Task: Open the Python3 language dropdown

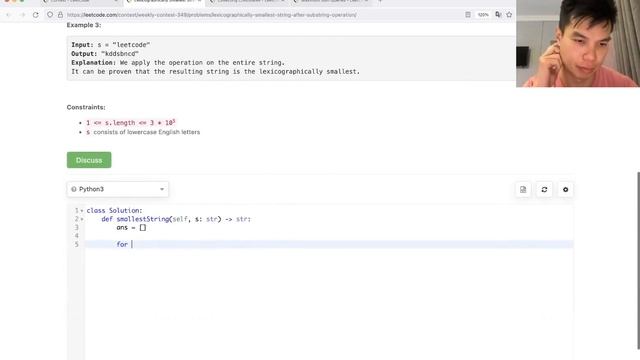Action: click(118, 189)
